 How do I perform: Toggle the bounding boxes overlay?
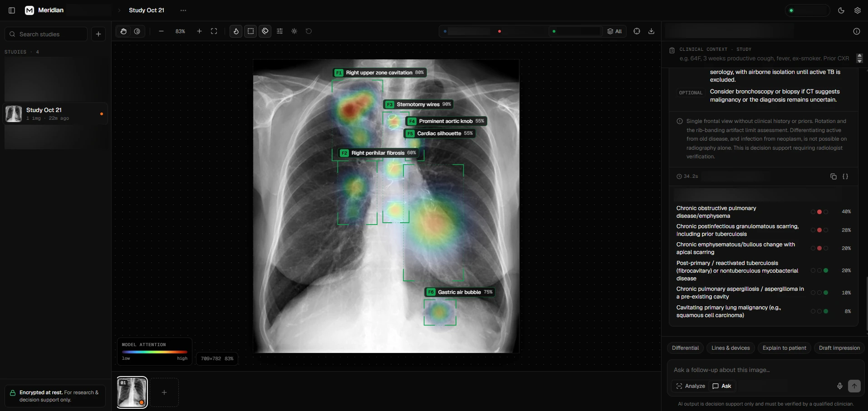coord(250,31)
